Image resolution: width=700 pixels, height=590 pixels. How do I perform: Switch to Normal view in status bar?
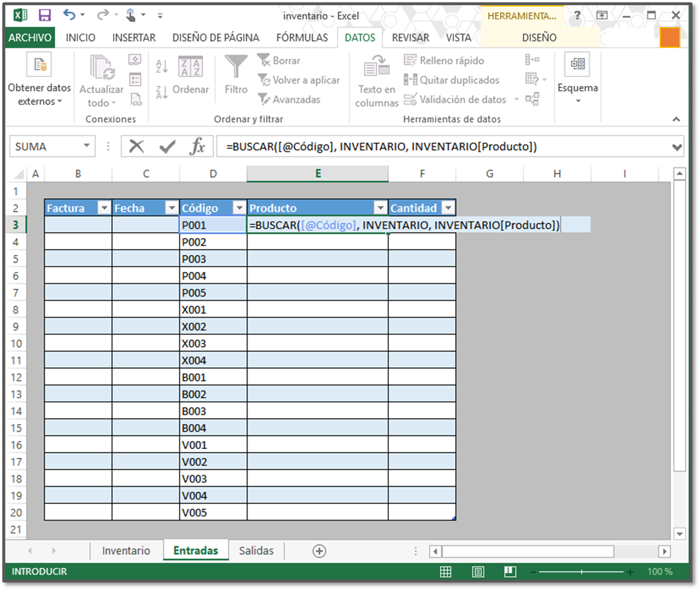[446, 572]
